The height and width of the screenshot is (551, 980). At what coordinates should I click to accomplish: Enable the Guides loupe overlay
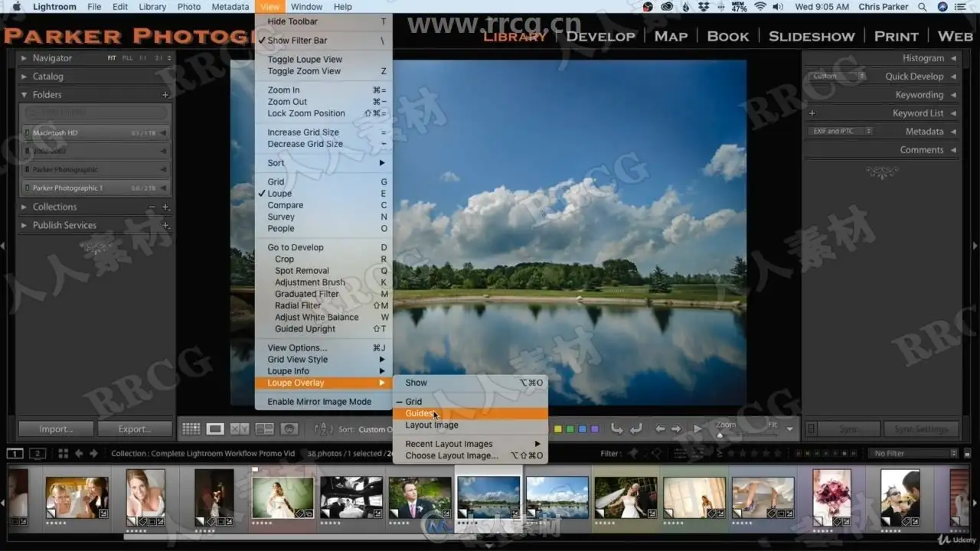[471, 413]
